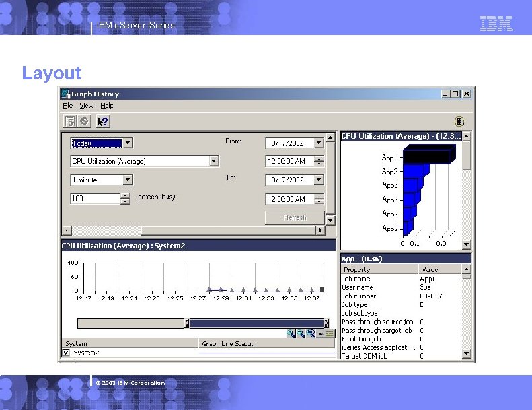This screenshot has height=410, width=532.
Task: Click the Graph Line Status column header
Action: coord(266,343)
